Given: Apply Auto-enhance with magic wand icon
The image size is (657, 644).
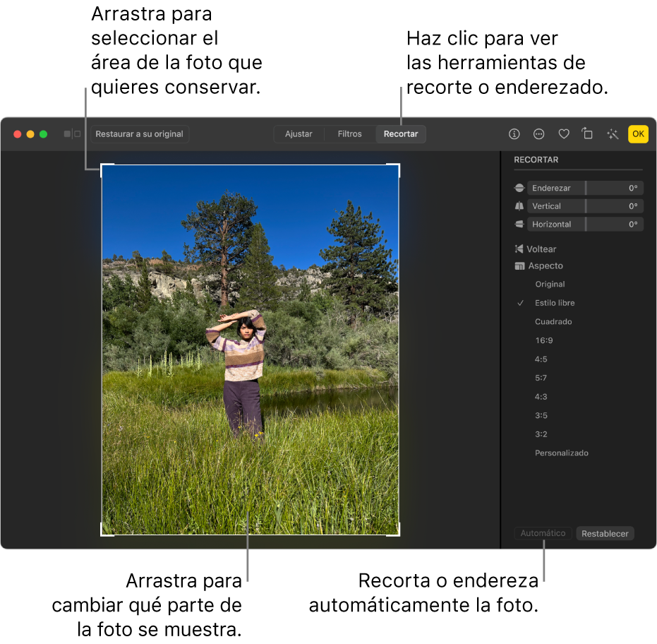Looking at the screenshot, I should tap(612, 133).
